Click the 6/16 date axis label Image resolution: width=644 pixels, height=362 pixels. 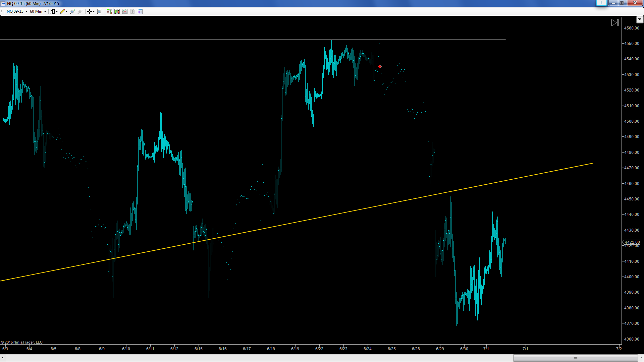click(x=223, y=349)
